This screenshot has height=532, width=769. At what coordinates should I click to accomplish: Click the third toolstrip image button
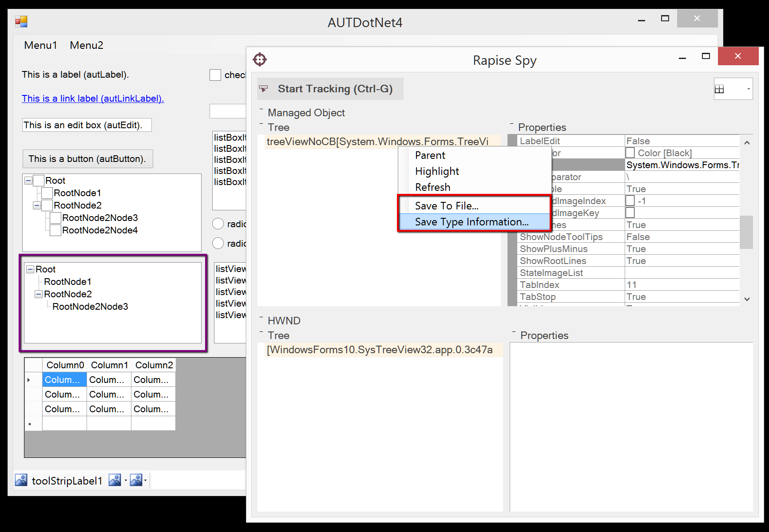tap(136, 480)
